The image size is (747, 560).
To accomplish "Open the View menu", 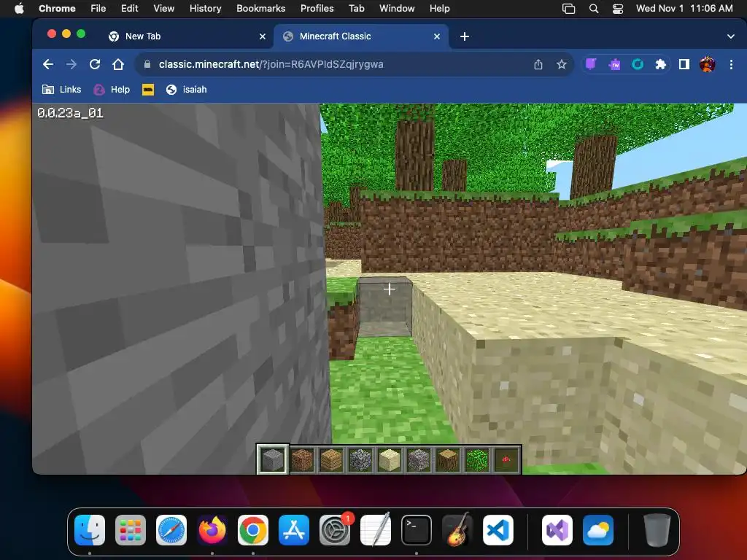I will [x=164, y=9].
